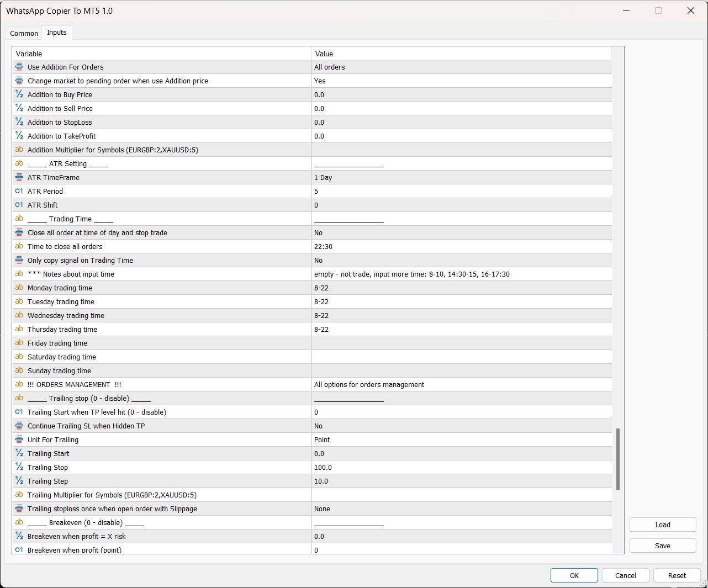The height and width of the screenshot is (588, 708).
Task: Open the 'None' value for Trailing stoploss once with Slippage
Action: (462, 508)
